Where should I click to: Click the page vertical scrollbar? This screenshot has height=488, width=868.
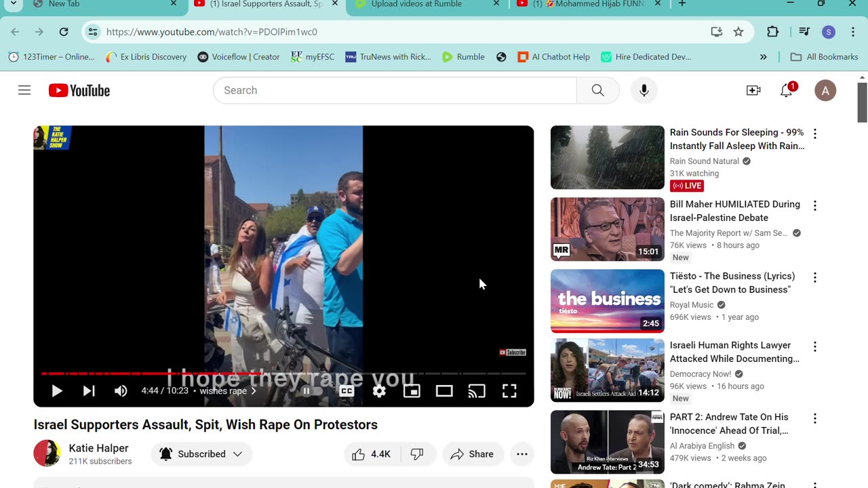(863, 102)
